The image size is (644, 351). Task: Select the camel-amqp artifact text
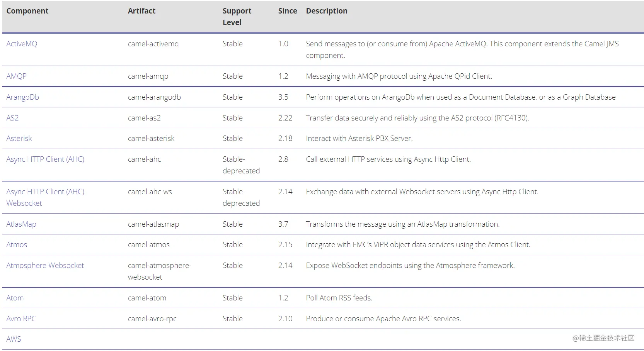[148, 76]
